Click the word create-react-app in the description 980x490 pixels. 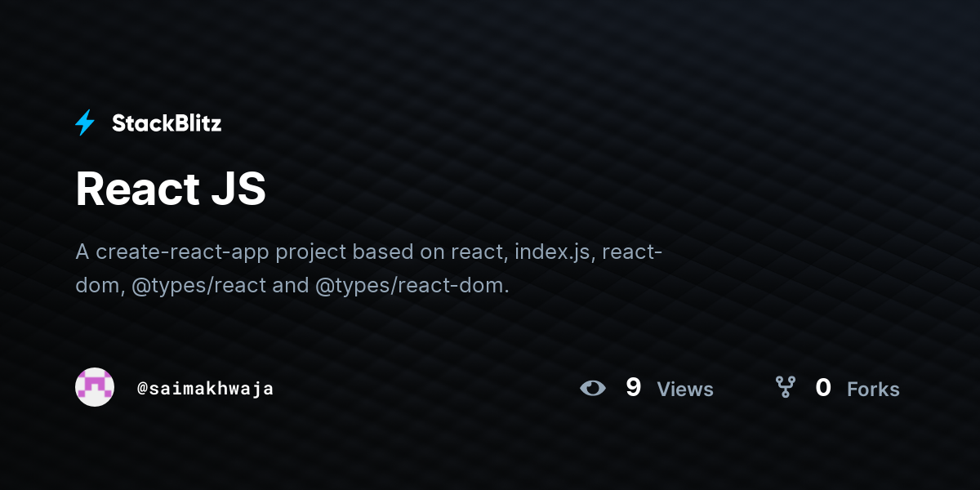(x=182, y=252)
